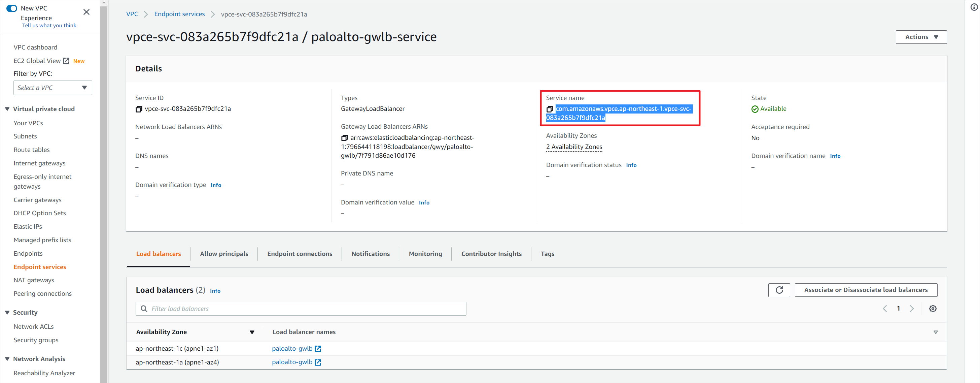This screenshot has height=383, width=980.
Task: Switch to Notifications tab
Action: (371, 254)
